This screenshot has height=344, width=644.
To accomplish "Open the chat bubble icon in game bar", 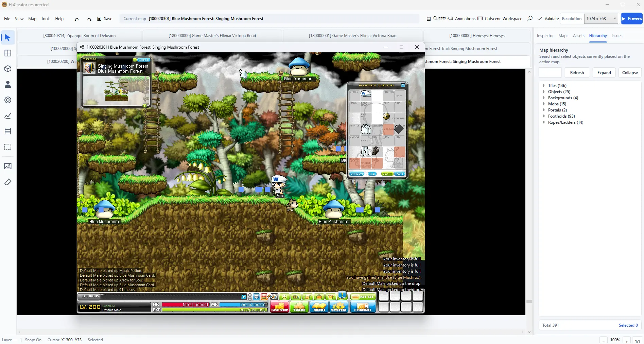I will coord(256,297).
